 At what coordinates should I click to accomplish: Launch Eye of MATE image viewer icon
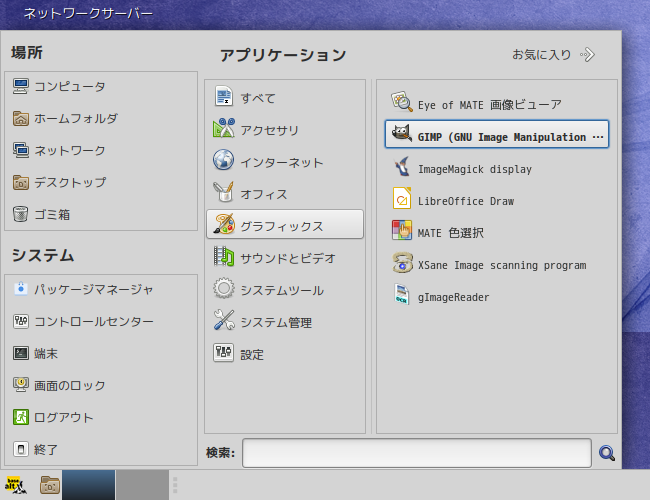click(402, 102)
